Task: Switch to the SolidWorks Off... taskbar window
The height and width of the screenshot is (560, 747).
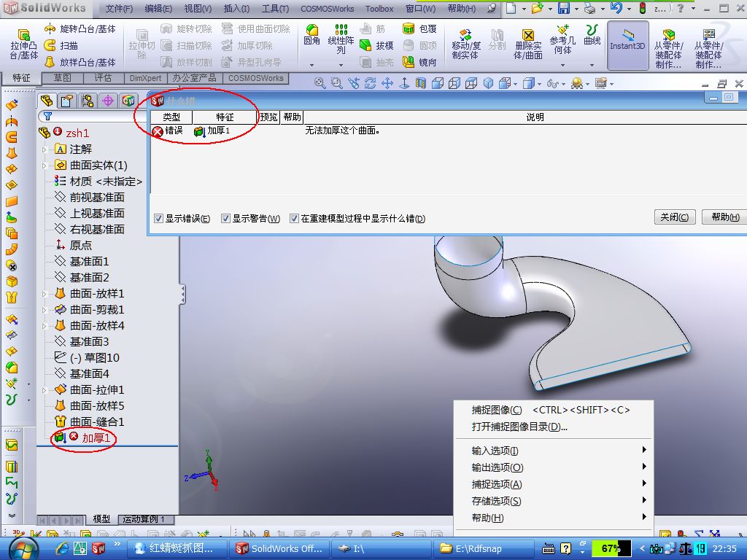Action: pos(278,548)
